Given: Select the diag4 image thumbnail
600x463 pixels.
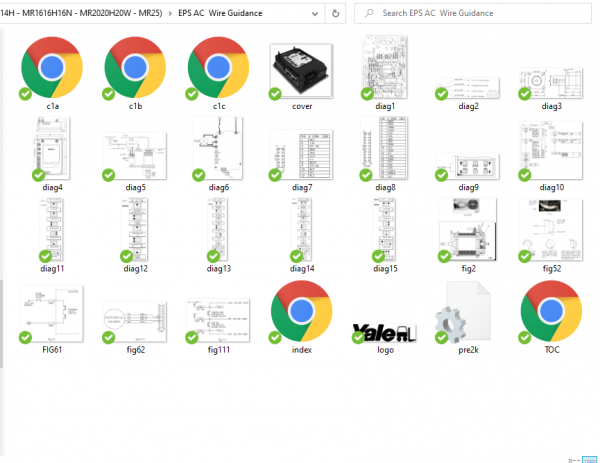Looking at the screenshot, I should coord(52,148).
